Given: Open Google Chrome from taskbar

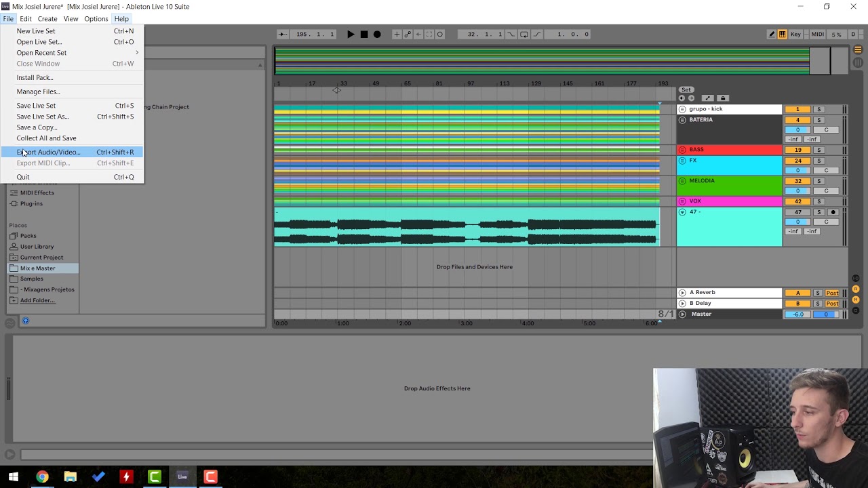Looking at the screenshot, I should tap(42, 476).
